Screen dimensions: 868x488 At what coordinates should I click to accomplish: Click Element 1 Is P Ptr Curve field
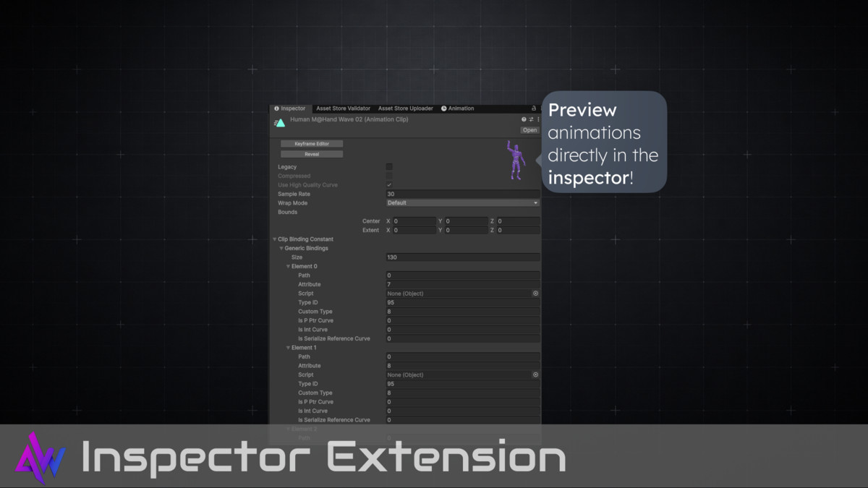tap(463, 402)
